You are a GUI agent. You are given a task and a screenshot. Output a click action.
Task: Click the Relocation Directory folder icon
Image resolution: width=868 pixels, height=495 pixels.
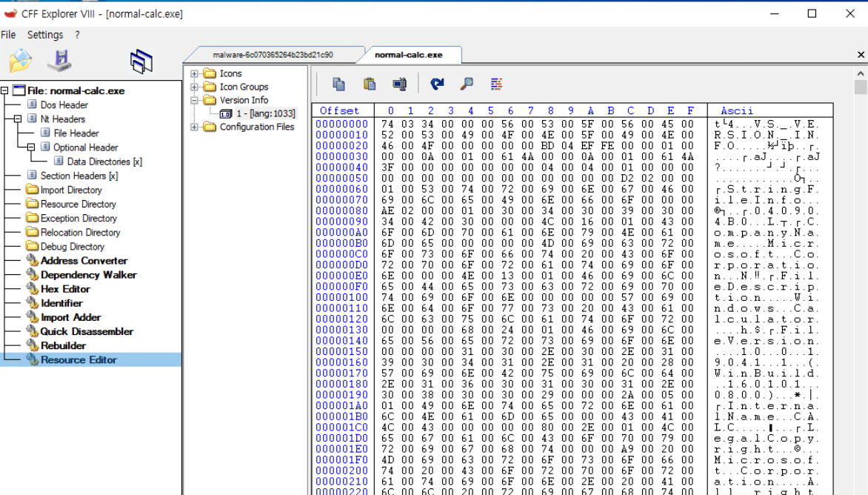click(32, 232)
